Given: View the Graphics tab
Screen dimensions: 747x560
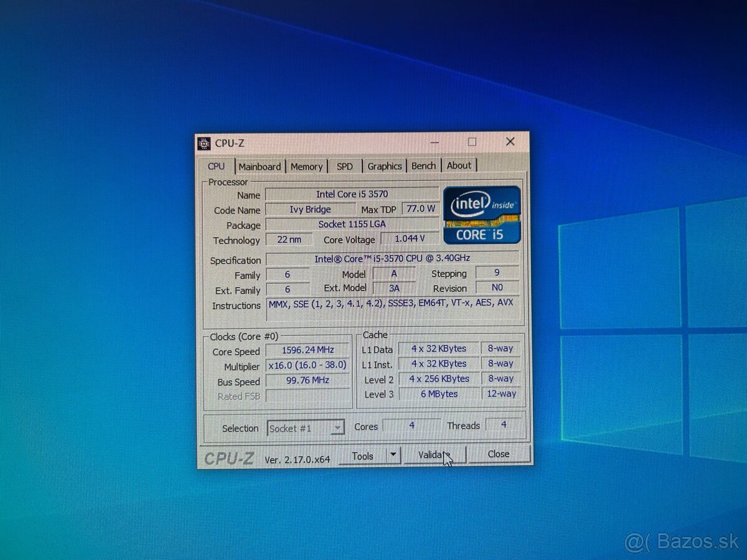Looking at the screenshot, I should coord(384,166).
